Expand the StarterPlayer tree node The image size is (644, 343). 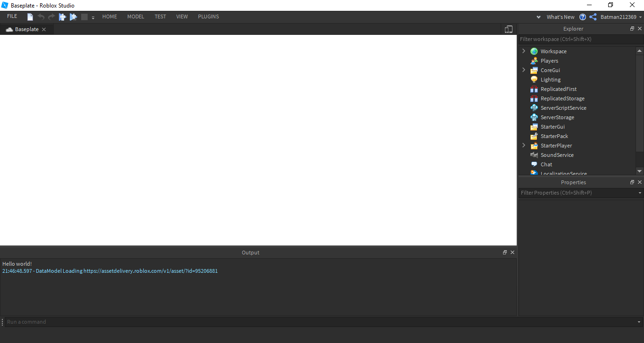pyautogui.click(x=523, y=145)
